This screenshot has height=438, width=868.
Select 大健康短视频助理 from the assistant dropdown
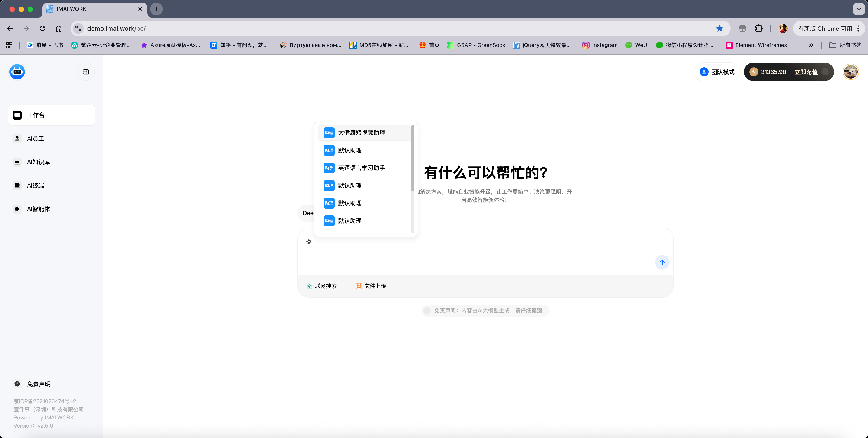pos(361,133)
